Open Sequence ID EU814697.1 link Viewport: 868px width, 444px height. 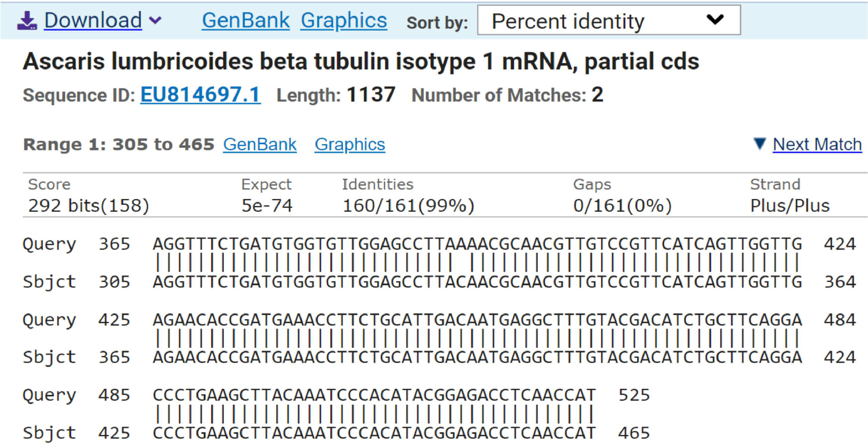coord(200,95)
